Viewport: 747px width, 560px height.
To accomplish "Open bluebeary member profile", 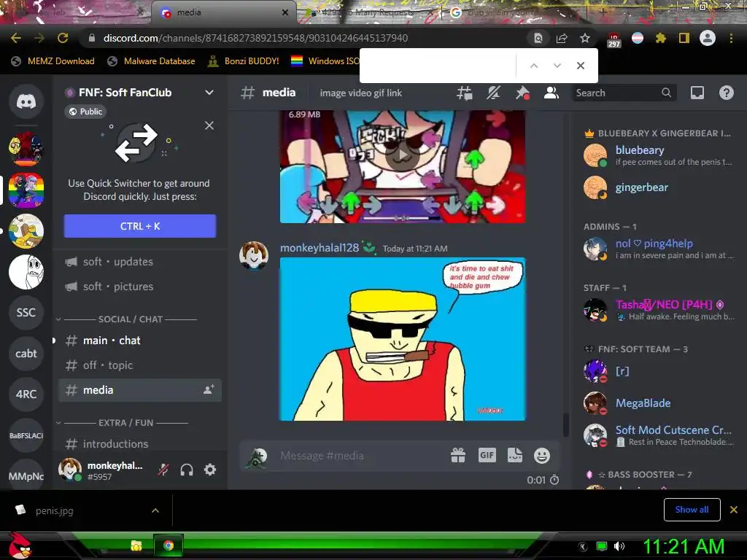I will (x=659, y=155).
